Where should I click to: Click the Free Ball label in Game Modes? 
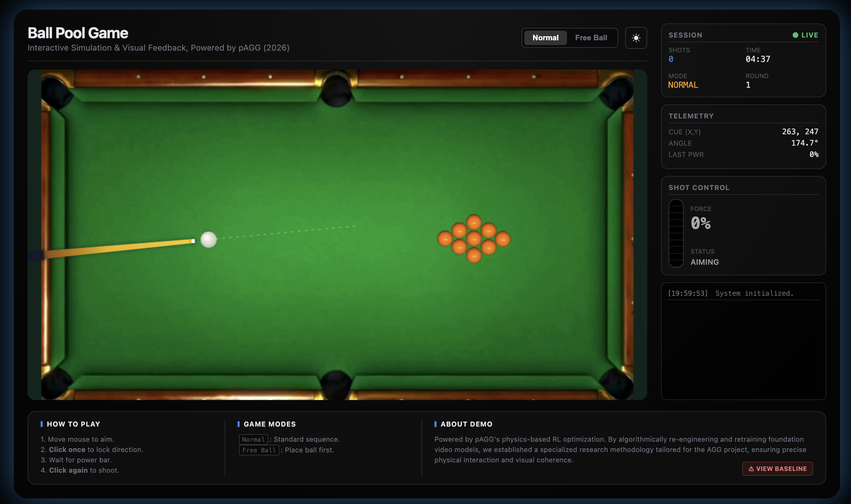pyautogui.click(x=259, y=450)
